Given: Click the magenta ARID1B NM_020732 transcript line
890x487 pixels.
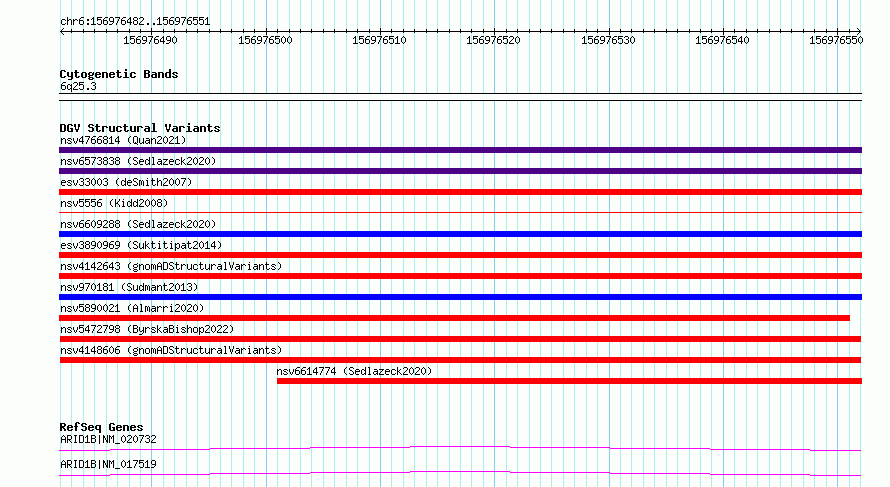Looking at the screenshot, I should 460,448.
